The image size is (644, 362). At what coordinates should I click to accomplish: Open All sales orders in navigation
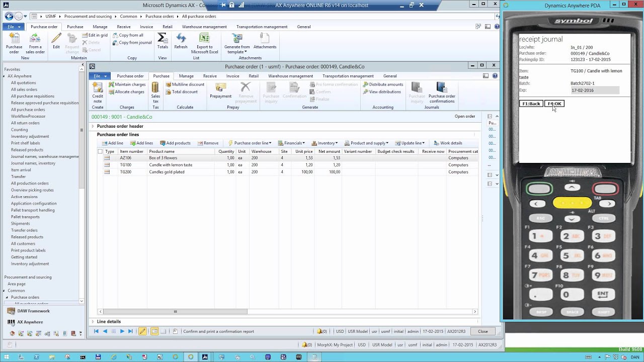click(x=24, y=89)
